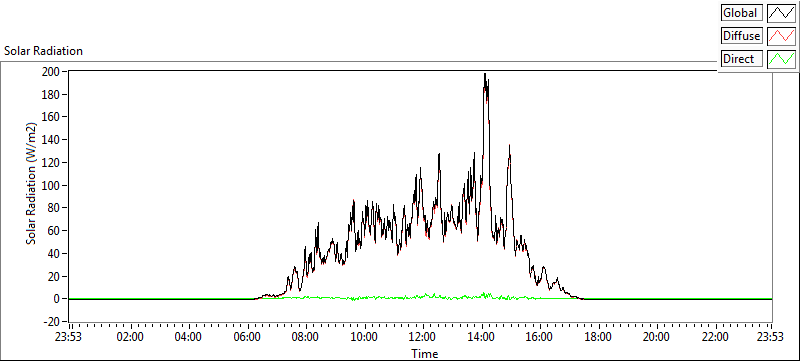800x361 pixels.
Task: Click the global radiation peak near 14:00
Action: (x=485, y=74)
